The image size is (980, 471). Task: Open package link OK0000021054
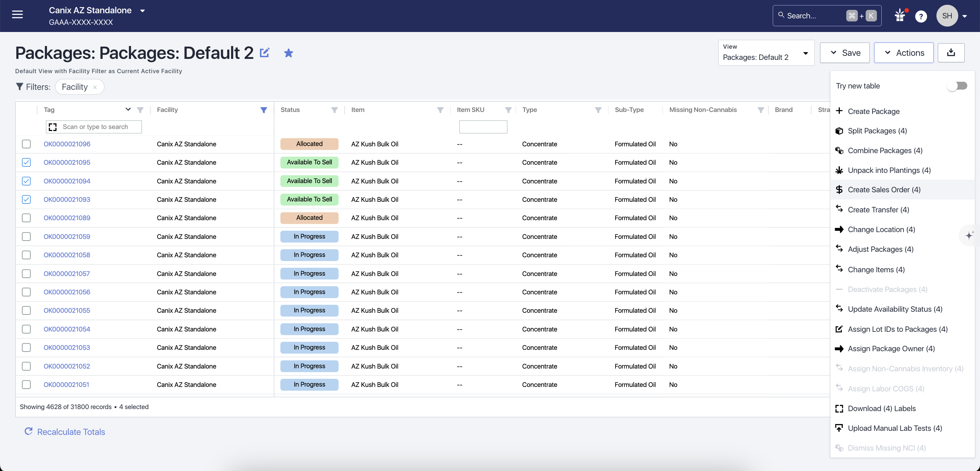click(x=67, y=329)
